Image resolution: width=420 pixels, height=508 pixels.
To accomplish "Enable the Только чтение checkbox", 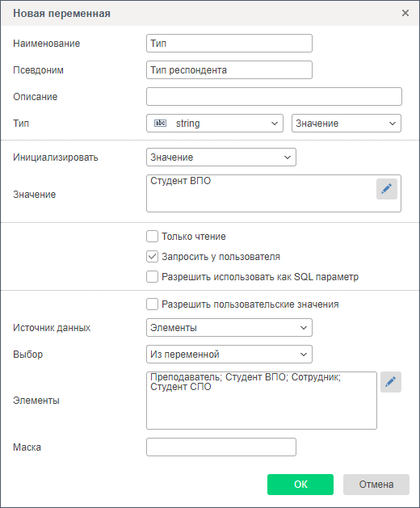I will [152, 237].
